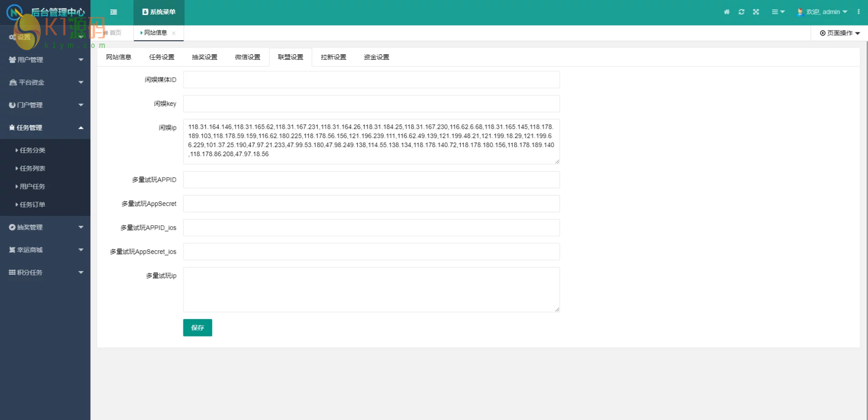Screen dimensions: 868x420
Task: Focus the 闲娱媒体ID input field
Action: point(371,80)
